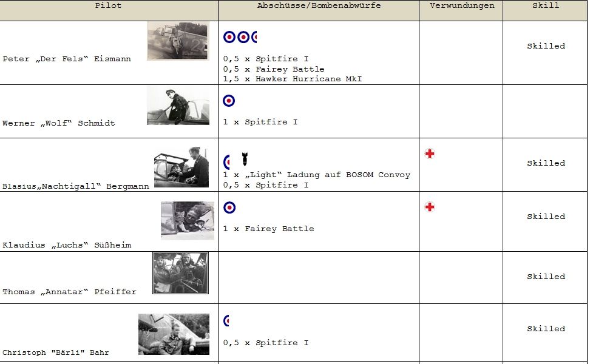Open Peter Eismann's pilot photo

coord(178,41)
